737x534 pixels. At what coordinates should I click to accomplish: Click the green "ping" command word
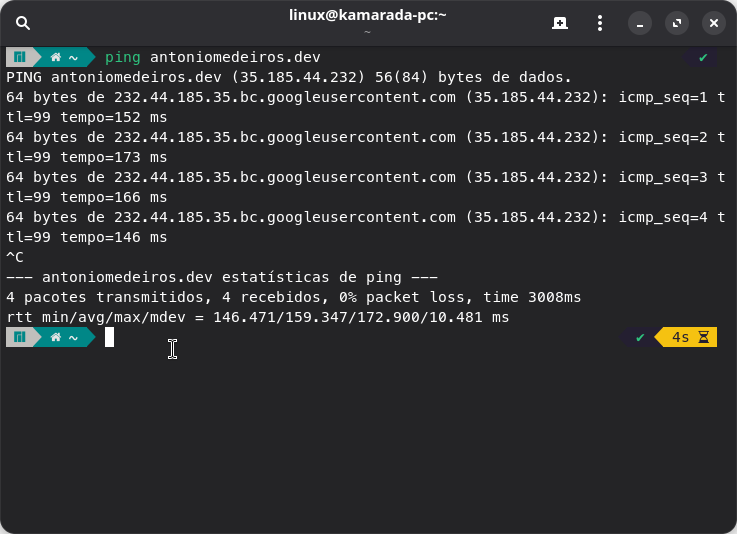click(123, 57)
